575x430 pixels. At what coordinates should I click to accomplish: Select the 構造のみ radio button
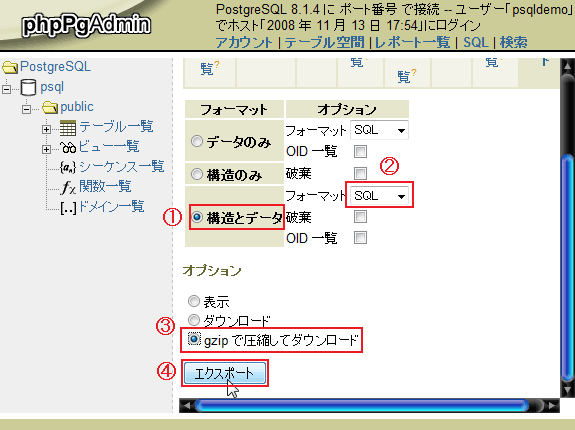coord(197,174)
